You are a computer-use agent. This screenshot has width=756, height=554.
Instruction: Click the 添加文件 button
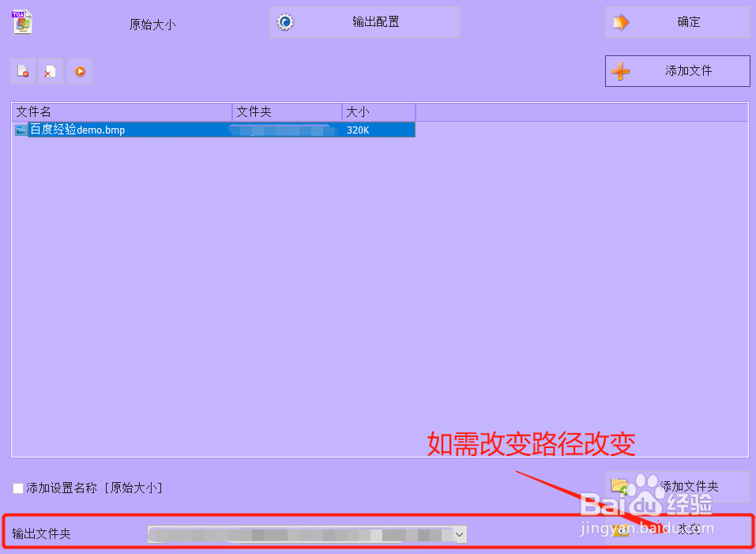pyautogui.click(x=689, y=71)
